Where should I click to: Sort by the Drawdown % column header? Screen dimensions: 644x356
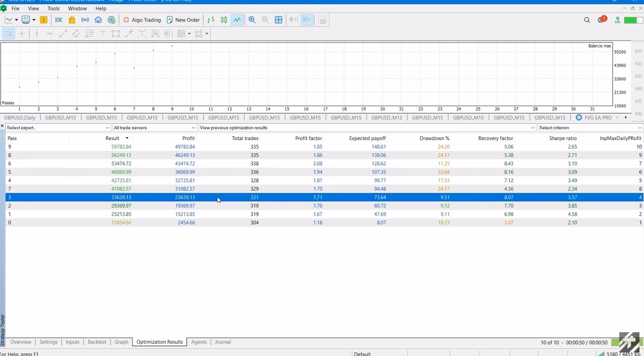[434, 138]
